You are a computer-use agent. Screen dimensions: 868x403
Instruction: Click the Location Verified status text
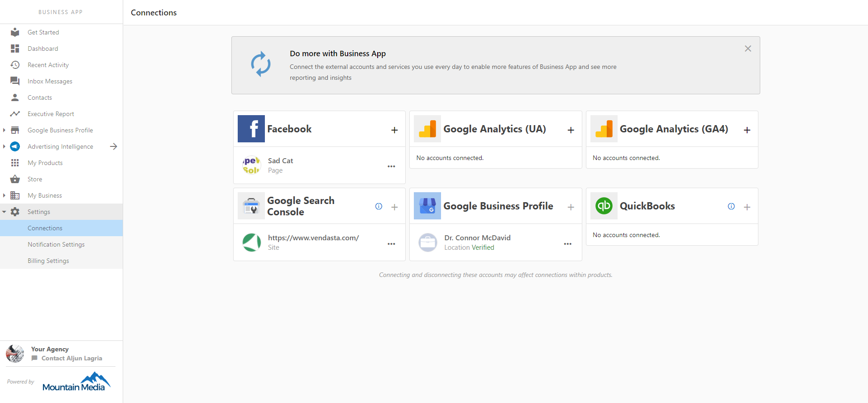click(x=469, y=248)
